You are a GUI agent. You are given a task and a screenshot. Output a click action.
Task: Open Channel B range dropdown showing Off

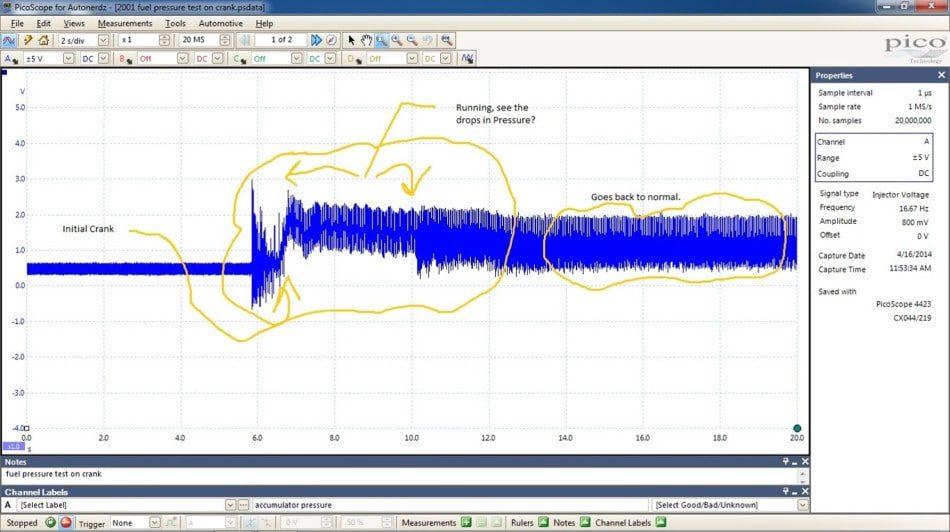coord(182,59)
